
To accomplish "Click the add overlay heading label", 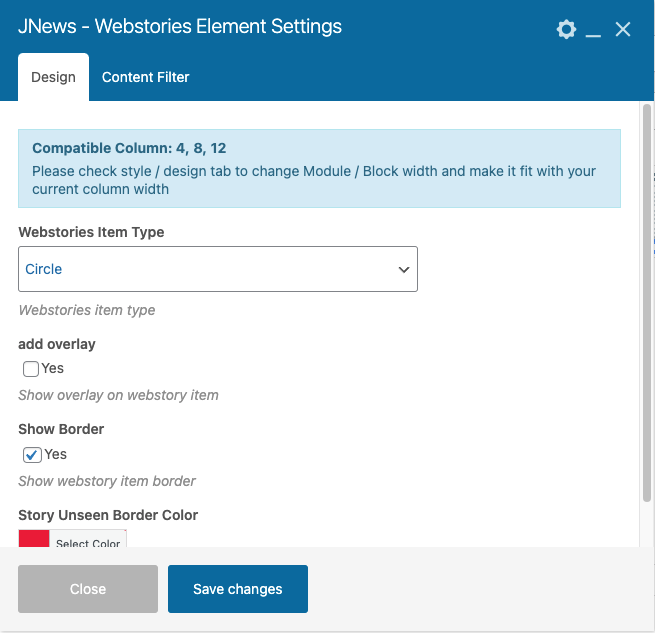I will pos(57,344).
